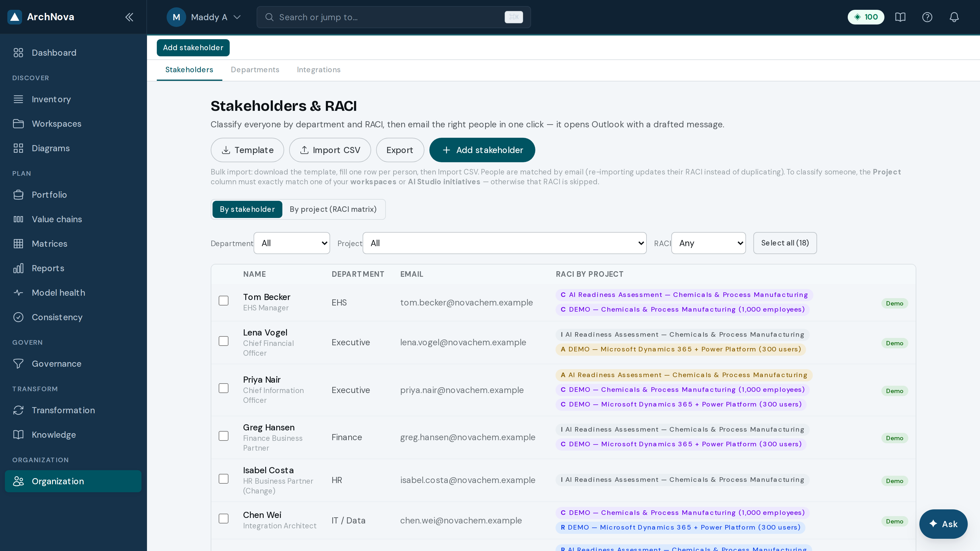Tick the checkbox for Priya Nair
The image size is (980, 551).
(224, 388)
